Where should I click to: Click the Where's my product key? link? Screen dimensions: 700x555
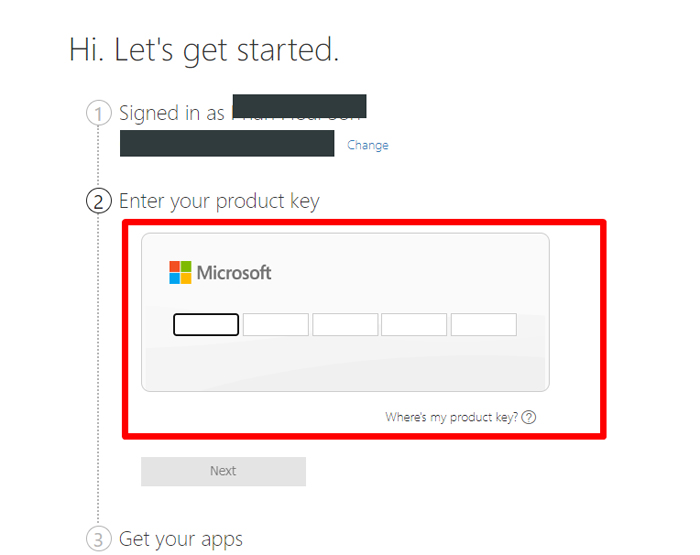pyautogui.click(x=451, y=417)
